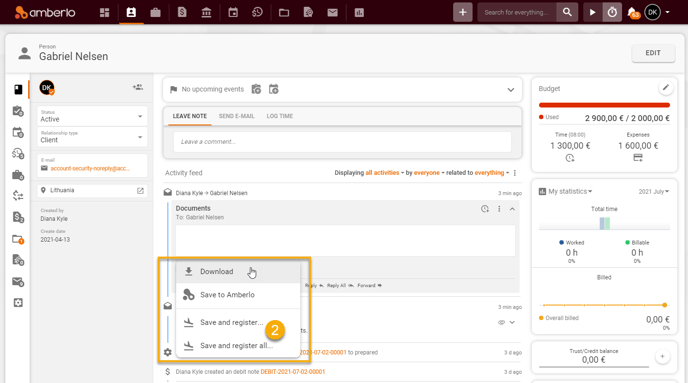Viewport: 688px width, 383px height.
Task: Switch to the SEND E-MAIL tab
Action: [x=236, y=116]
